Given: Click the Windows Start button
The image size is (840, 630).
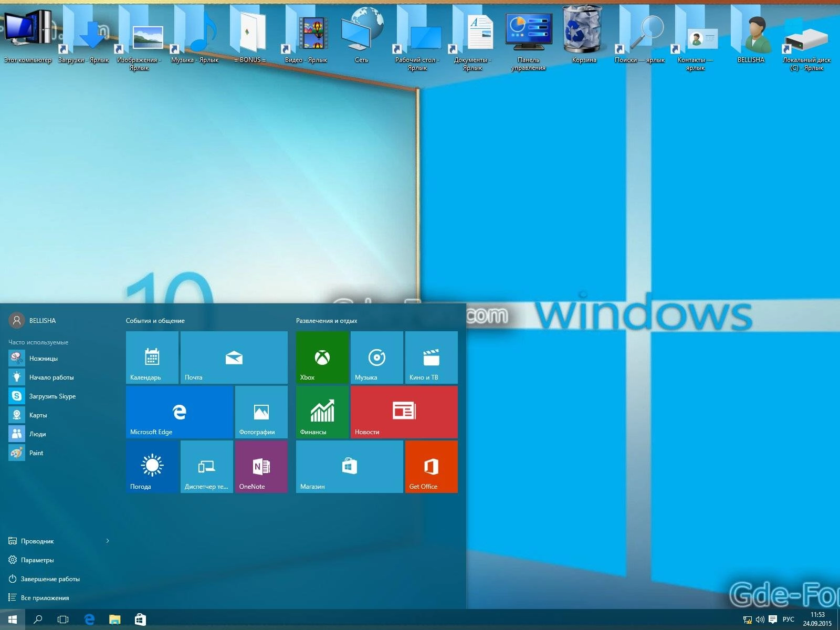Looking at the screenshot, I should (13, 619).
